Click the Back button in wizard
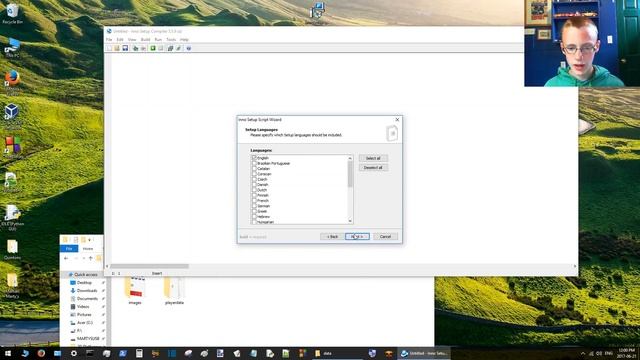Screen dimensions: 640x360 pyautogui.click(x=332, y=237)
